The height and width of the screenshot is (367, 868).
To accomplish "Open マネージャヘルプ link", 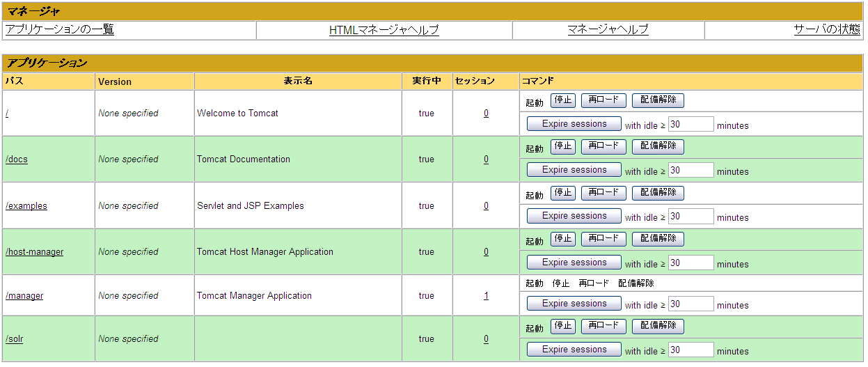I will [608, 29].
